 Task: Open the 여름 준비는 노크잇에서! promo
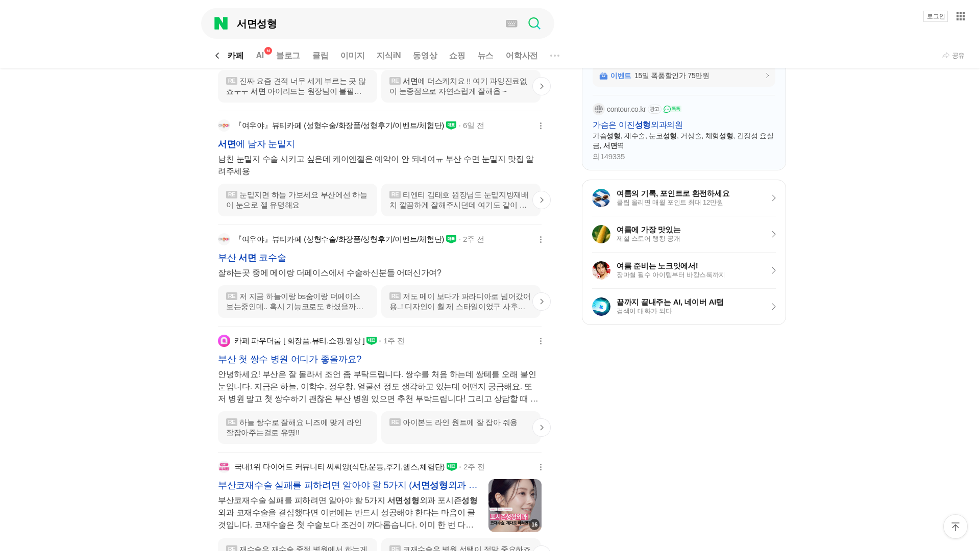click(684, 270)
